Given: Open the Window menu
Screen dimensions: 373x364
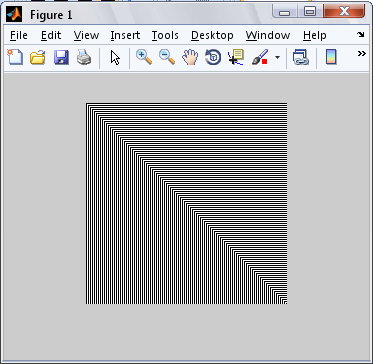Looking at the screenshot, I should coord(268,35).
